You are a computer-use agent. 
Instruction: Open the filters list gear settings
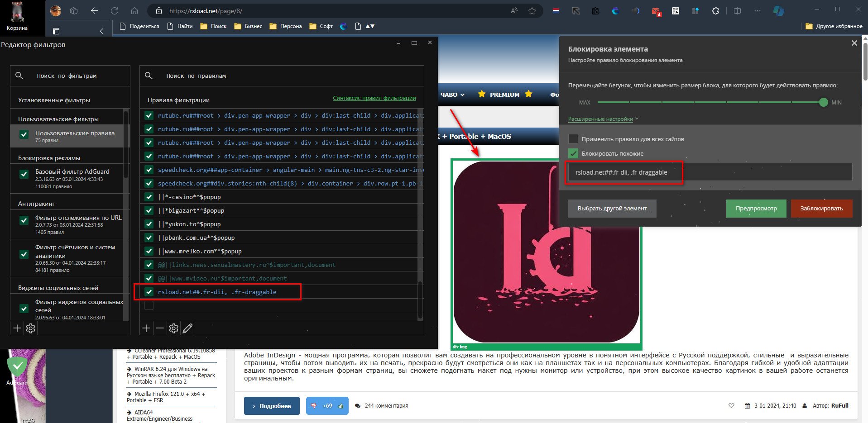(30, 328)
